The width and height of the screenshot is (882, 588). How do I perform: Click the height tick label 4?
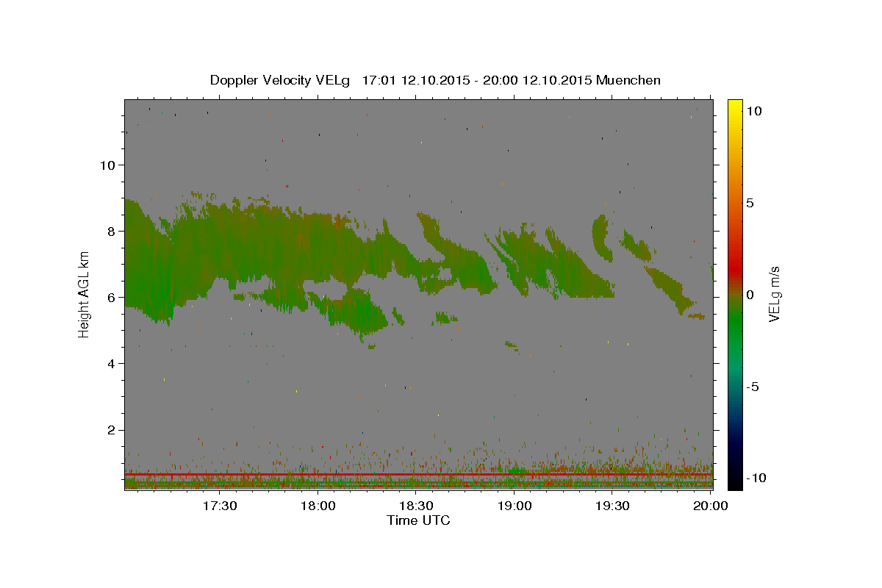pyautogui.click(x=111, y=363)
